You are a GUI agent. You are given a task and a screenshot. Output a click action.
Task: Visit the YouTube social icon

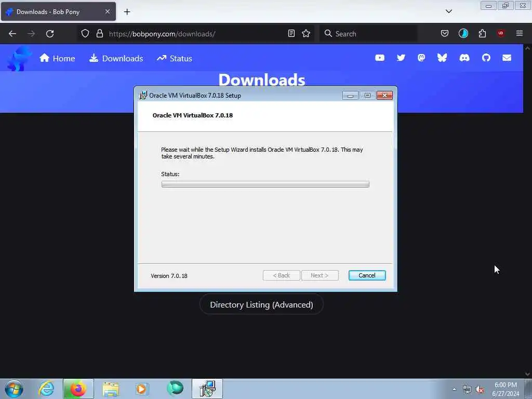[x=380, y=58]
